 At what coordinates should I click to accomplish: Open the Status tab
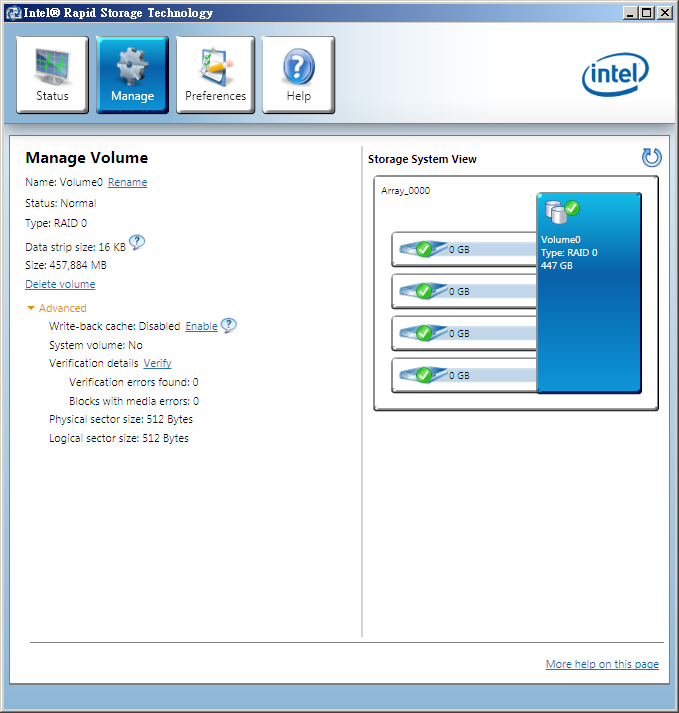52,75
